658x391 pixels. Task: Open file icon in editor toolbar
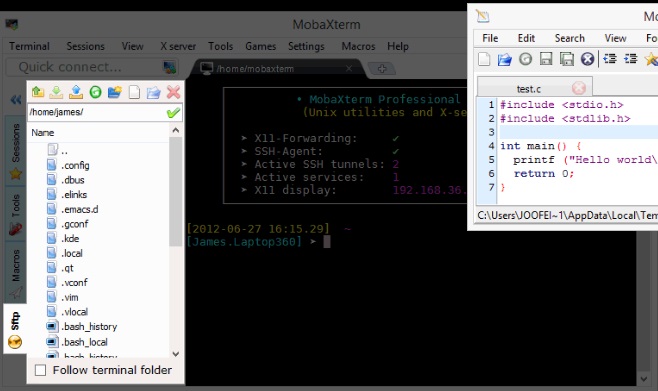point(504,59)
